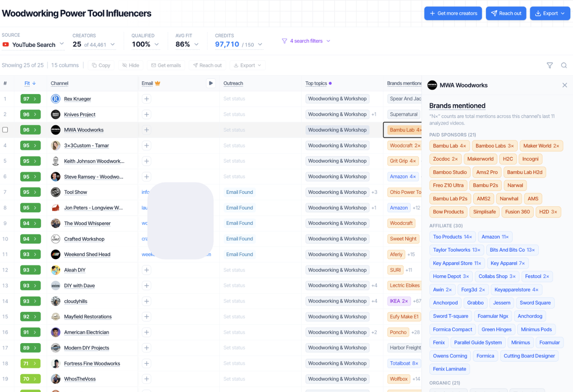Open Crafted Workshop channel link
Screen dimensions: 573x392
tap(84, 239)
